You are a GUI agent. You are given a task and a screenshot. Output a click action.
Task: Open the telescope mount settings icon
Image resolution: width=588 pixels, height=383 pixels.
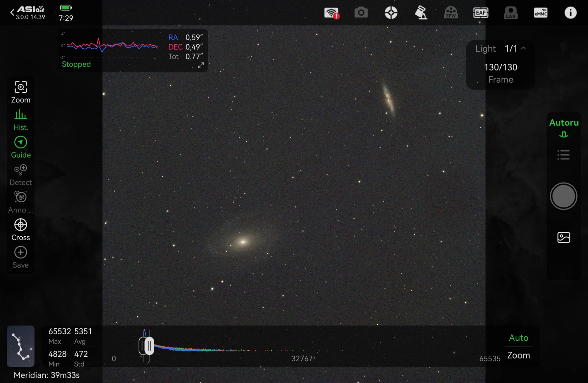click(x=421, y=13)
